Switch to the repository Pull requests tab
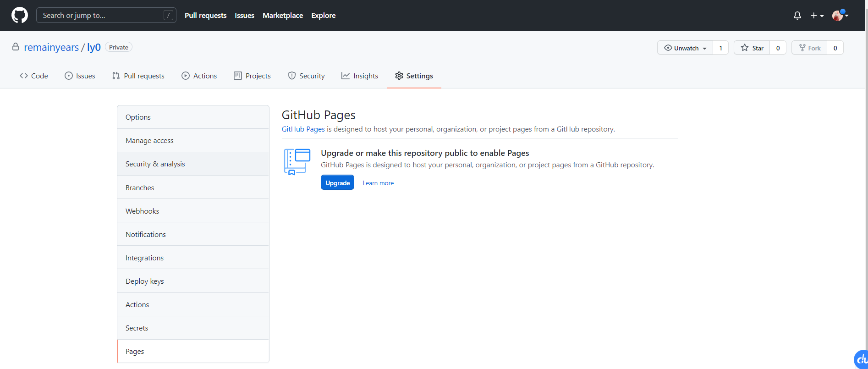 pos(138,76)
